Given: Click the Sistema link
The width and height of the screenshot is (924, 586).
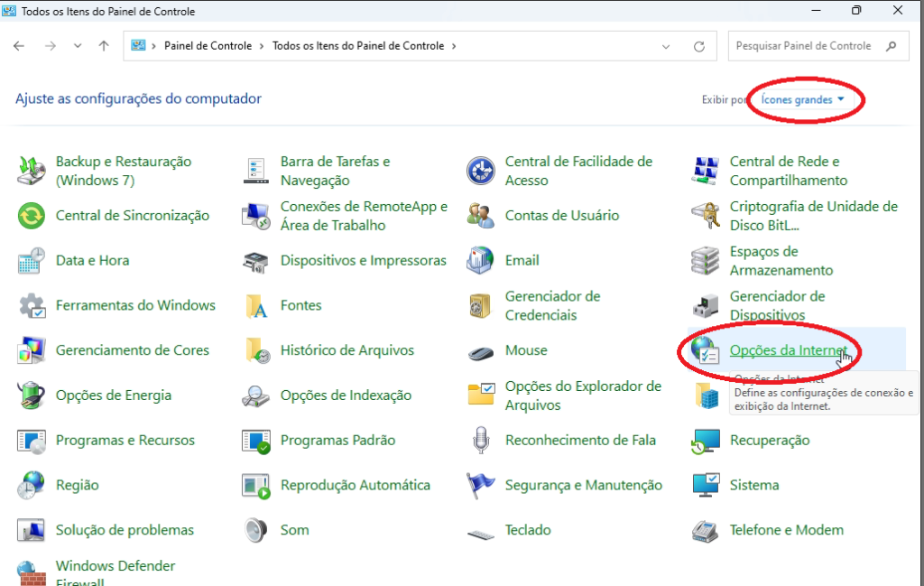Looking at the screenshot, I should click(x=754, y=485).
